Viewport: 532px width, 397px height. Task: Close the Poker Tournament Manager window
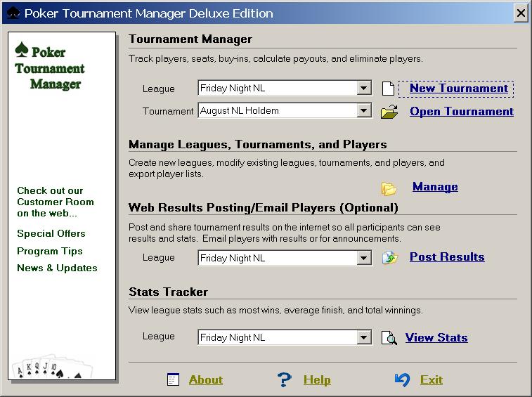coord(521,13)
